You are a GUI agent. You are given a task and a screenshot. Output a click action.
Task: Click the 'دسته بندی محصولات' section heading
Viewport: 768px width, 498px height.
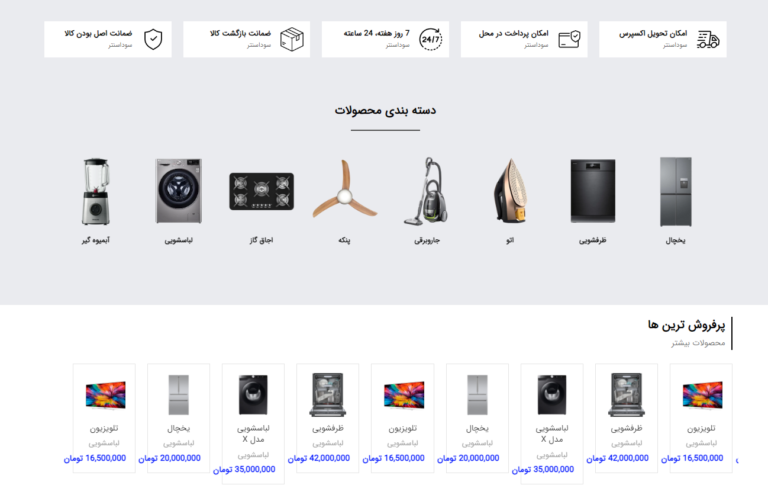coord(385,111)
